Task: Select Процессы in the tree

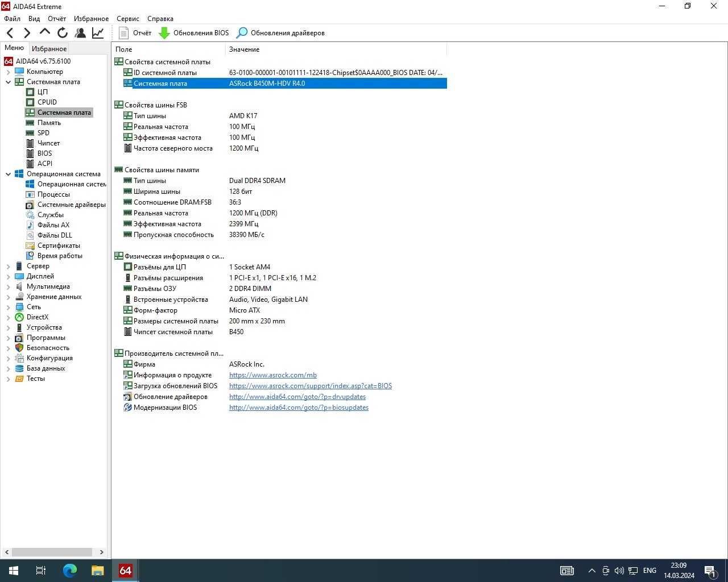Action: click(53, 194)
